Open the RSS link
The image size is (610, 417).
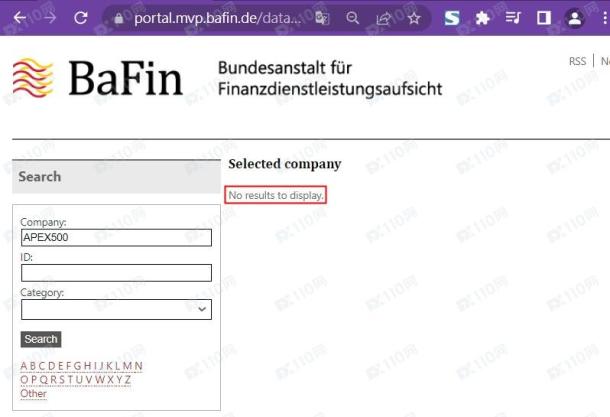(x=577, y=61)
